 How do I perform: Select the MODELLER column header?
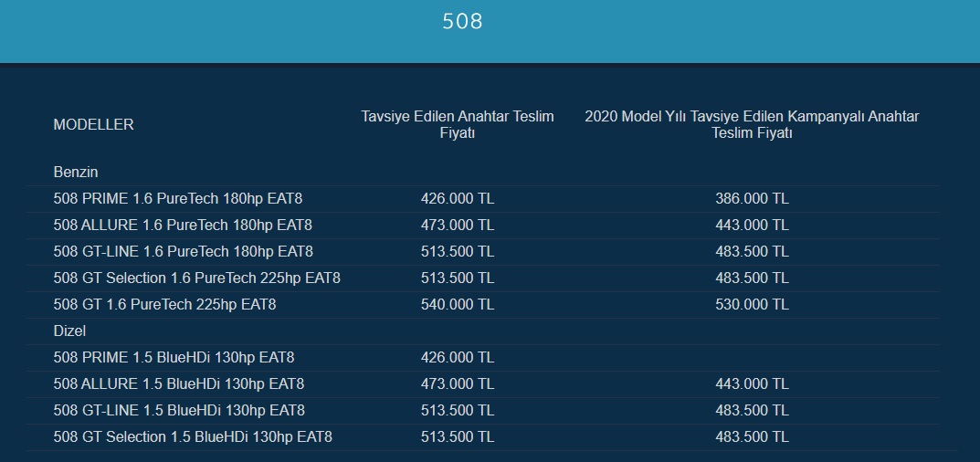pyautogui.click(x=94, y=124)
